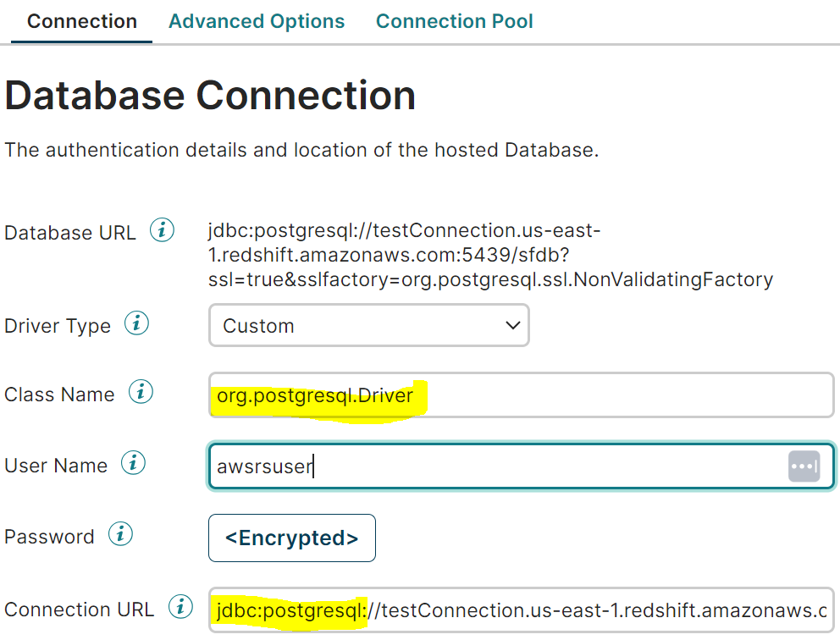
Task: Click the password manager icon in User Name field
Action: click(804, 466)
